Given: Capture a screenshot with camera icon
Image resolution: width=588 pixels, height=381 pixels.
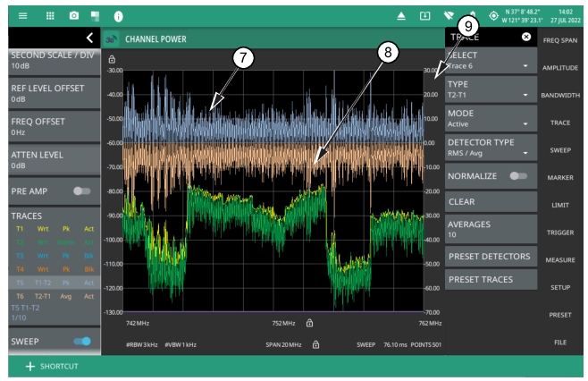Looking at the screenshot, I should pos(73,16).
